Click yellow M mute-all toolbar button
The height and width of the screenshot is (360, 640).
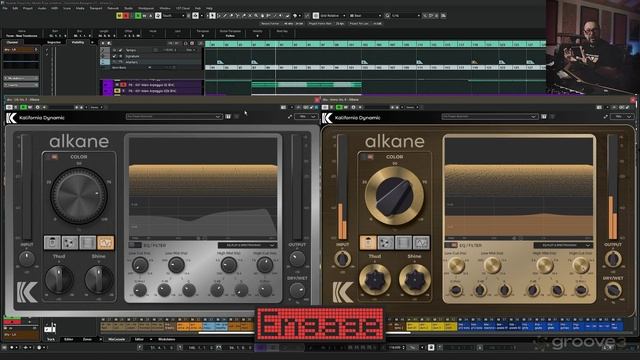click(x=119, y=16)
